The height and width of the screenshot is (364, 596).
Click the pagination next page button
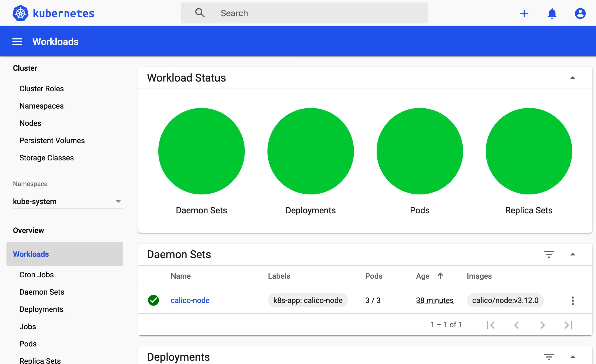(x=543, y=324)
